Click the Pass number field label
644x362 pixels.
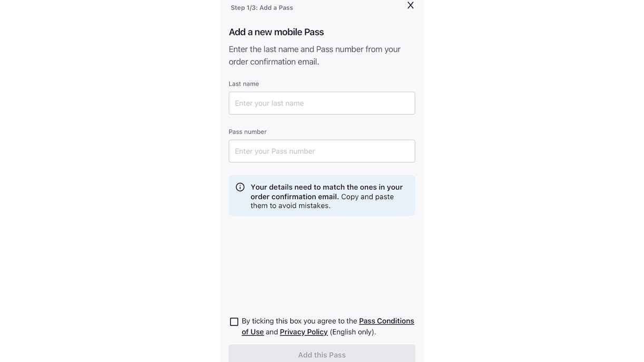point(247,131)
